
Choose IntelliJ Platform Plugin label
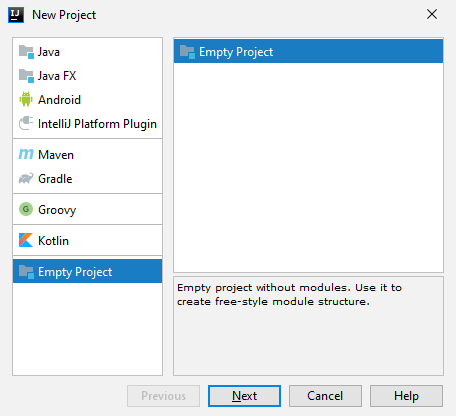point(97,124)
